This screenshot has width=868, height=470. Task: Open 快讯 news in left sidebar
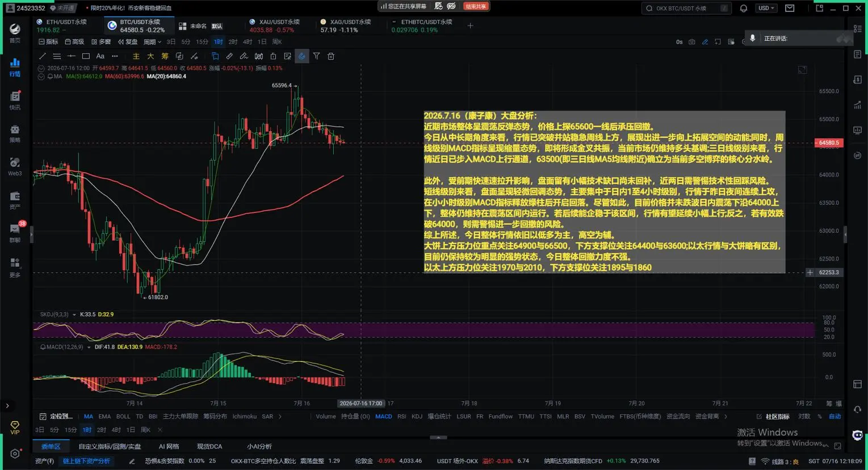[15, 100]
